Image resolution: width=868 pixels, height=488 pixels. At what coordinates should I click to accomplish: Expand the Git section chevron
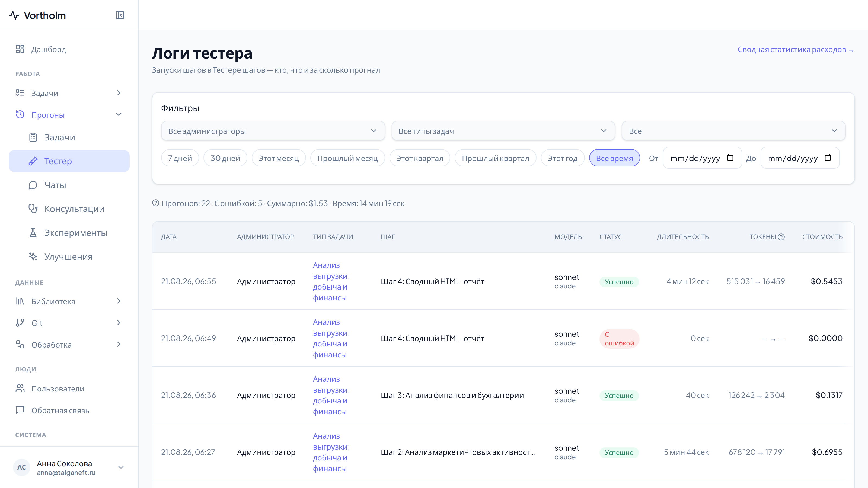pyautogui.click(x=119, y=323)
